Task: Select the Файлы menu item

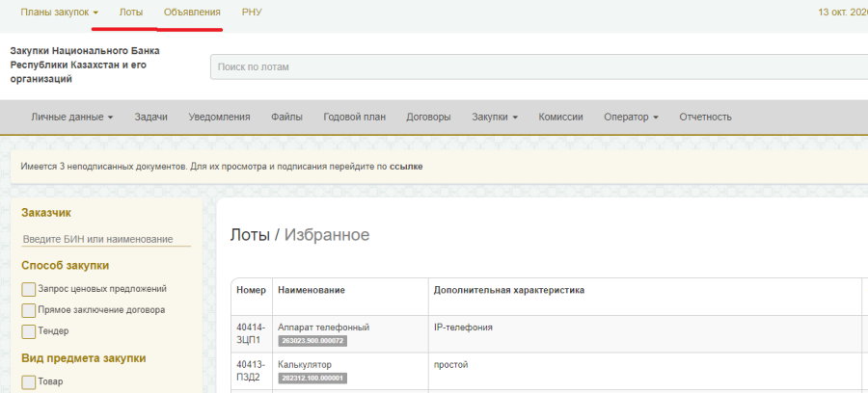Action: (286, 117)
